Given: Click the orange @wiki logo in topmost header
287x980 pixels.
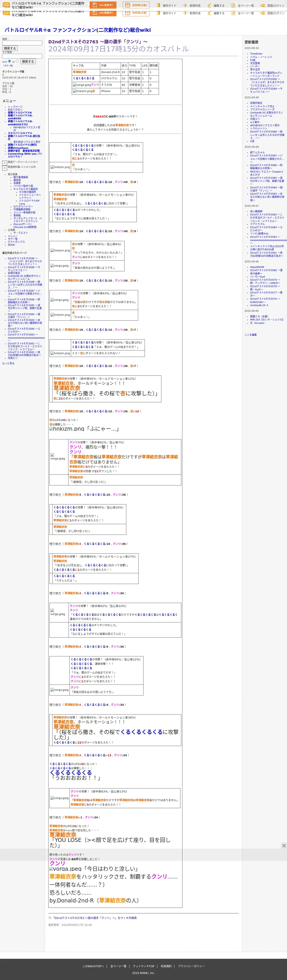Looking at the screenshot, I should pos(6,4).
